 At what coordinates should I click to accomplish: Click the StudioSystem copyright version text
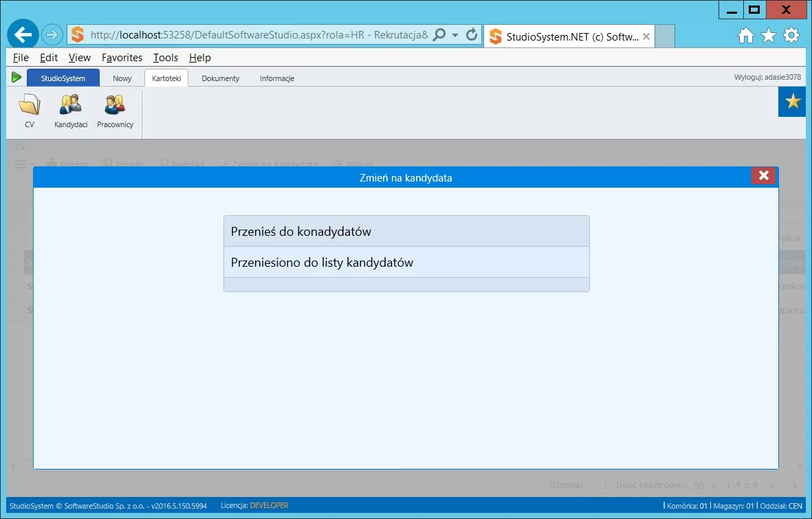point(108,505)
